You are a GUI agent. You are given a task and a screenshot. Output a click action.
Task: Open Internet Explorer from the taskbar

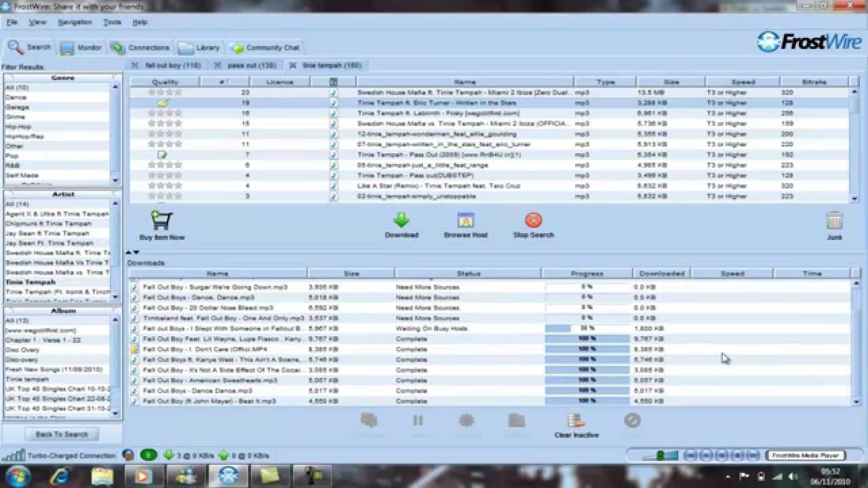pos(60,476)
